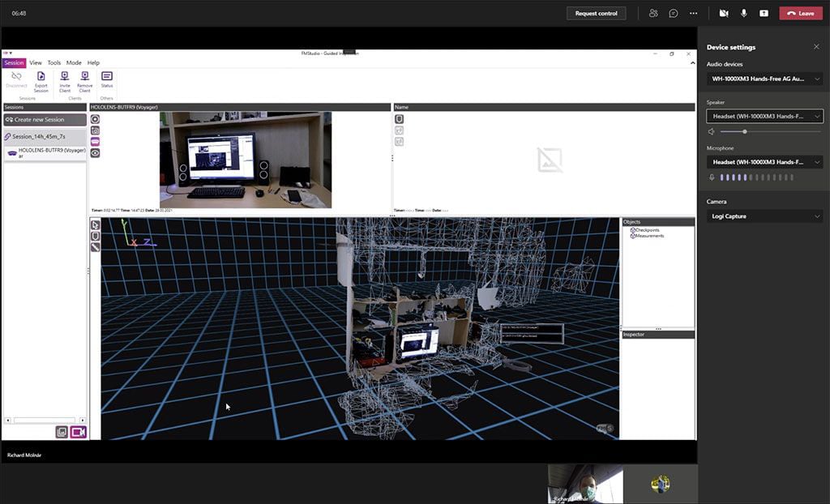Open the View menu
Viewport: 830px width, 504px height.
tap(35, 62)
